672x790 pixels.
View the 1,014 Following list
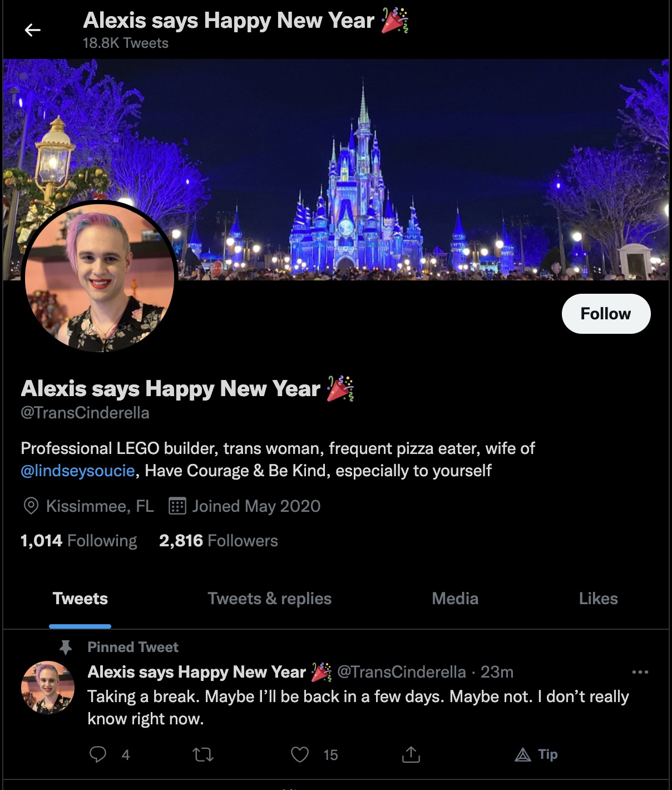point(78,541)
